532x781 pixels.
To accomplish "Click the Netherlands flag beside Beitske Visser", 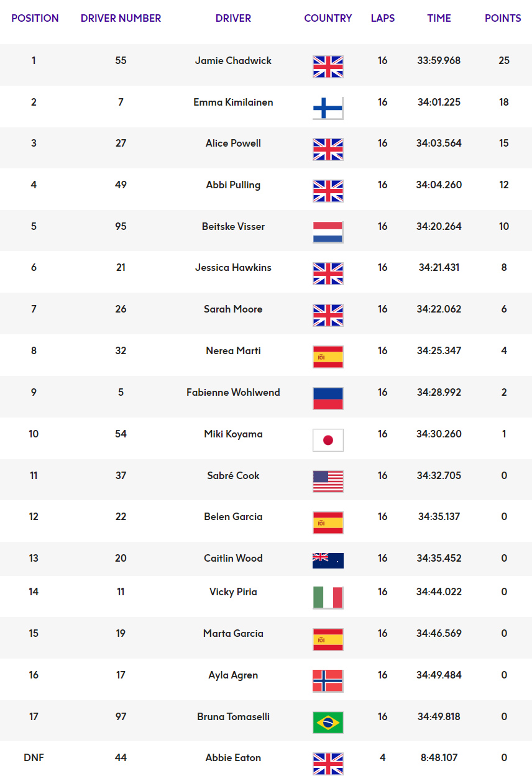I will click(328, 232).
